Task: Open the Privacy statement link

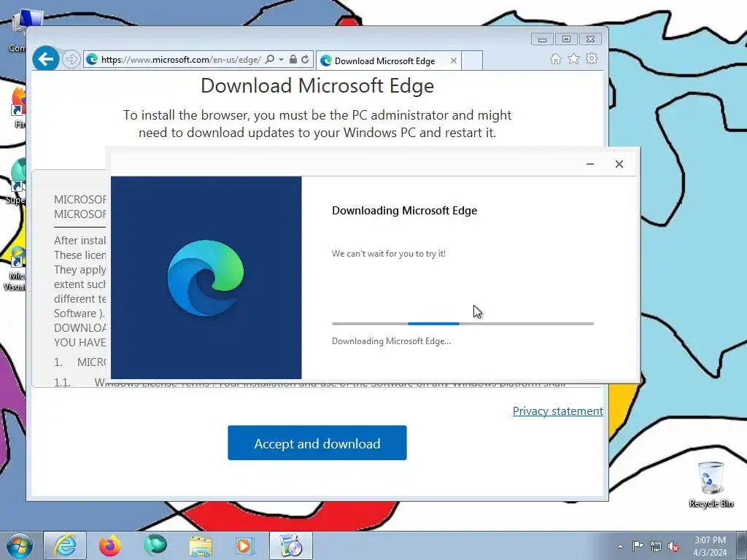Action: click(558, 411)
